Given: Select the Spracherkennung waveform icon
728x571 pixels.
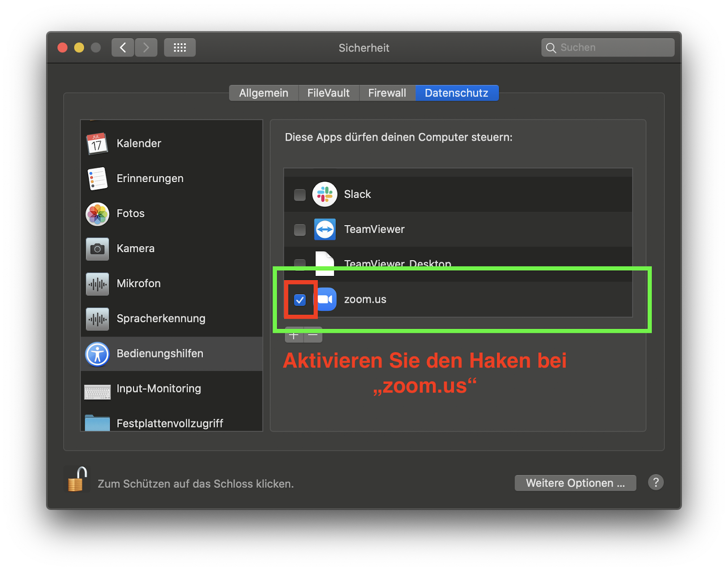Looking at the screenshot, I should tap(97, 319).
